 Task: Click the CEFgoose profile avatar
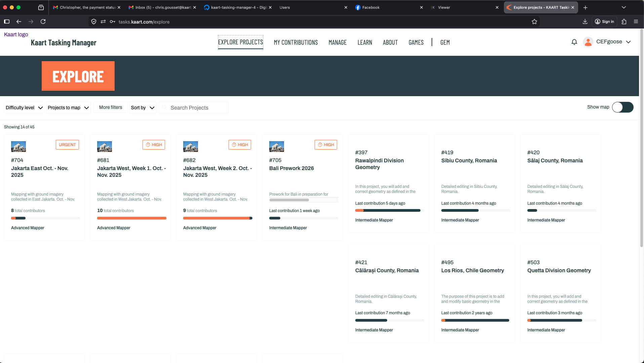(588, 42)
